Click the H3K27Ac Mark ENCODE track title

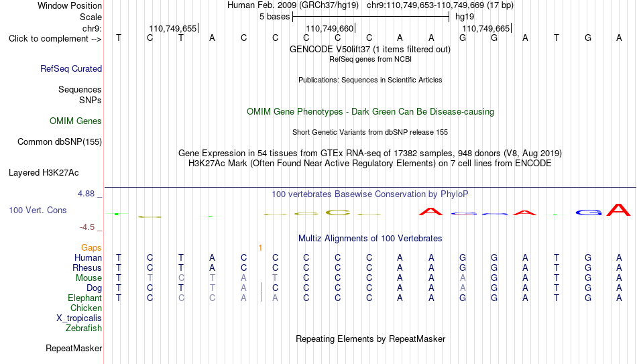370,164
